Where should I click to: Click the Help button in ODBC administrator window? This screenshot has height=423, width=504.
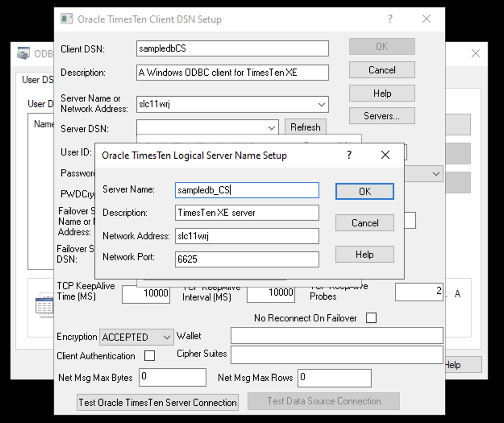463,365
